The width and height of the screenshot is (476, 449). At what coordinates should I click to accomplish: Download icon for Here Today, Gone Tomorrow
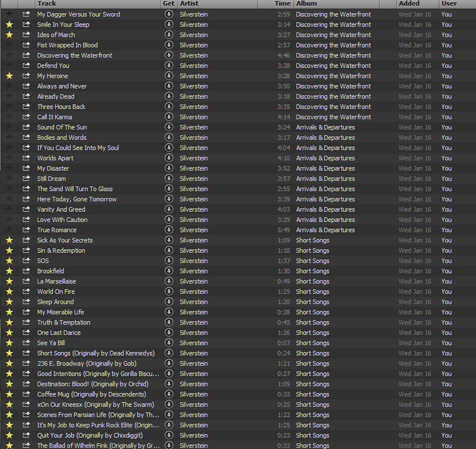(169, 199)
